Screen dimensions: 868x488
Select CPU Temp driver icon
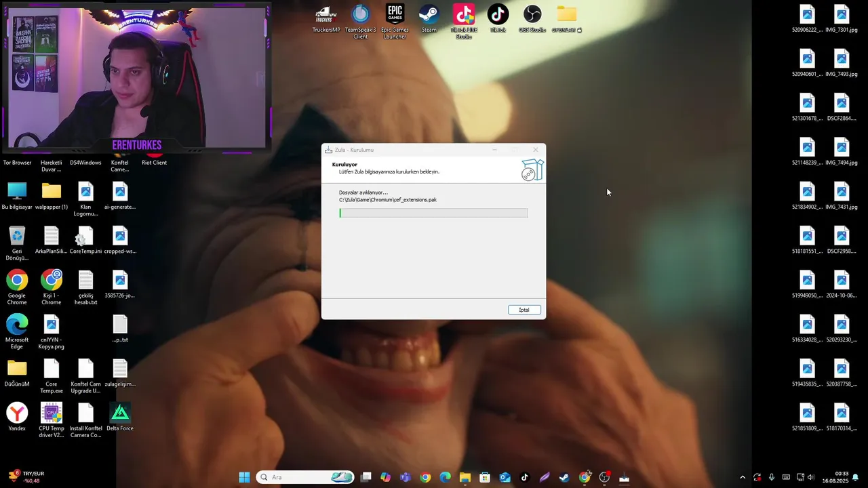tap(52, 420)
